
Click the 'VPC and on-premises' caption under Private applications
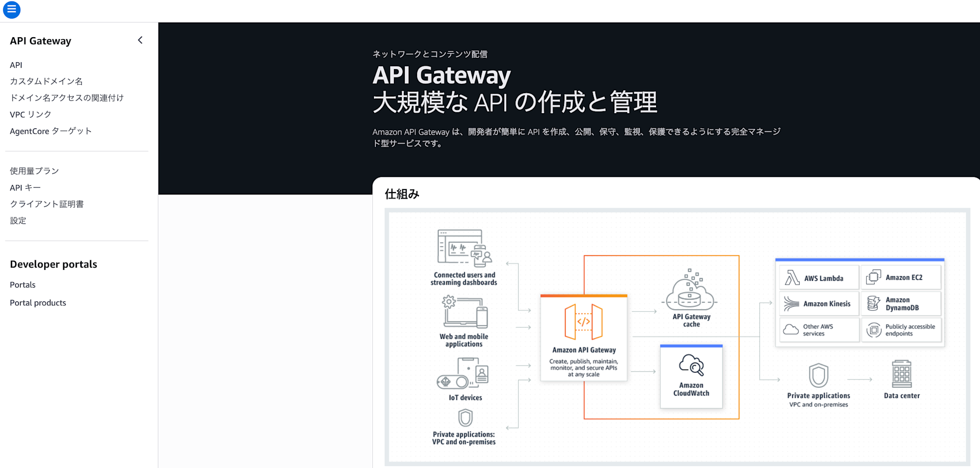coord(818,405)
